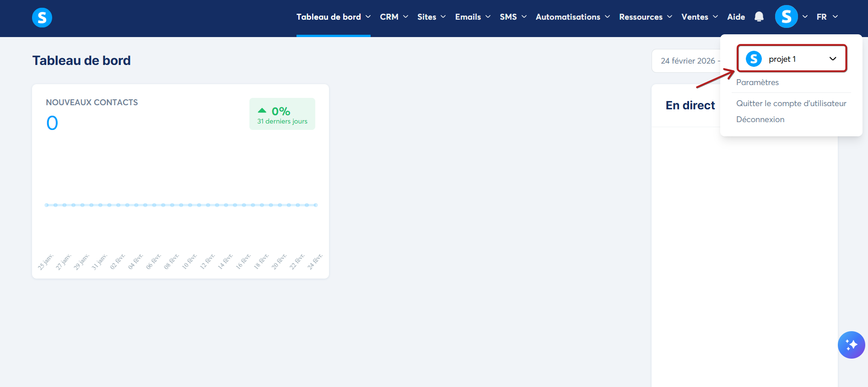
Task: Click the green up-arrow trend icon
Action: tap(262, 110)
